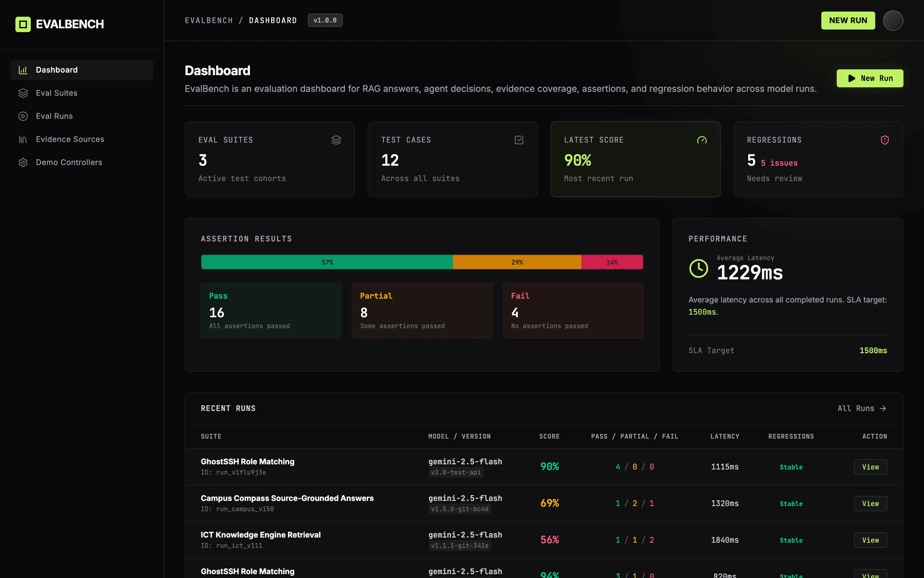924x578 pixels.
Task: Click the EvalBench logo icon
Action: (23, 24)
